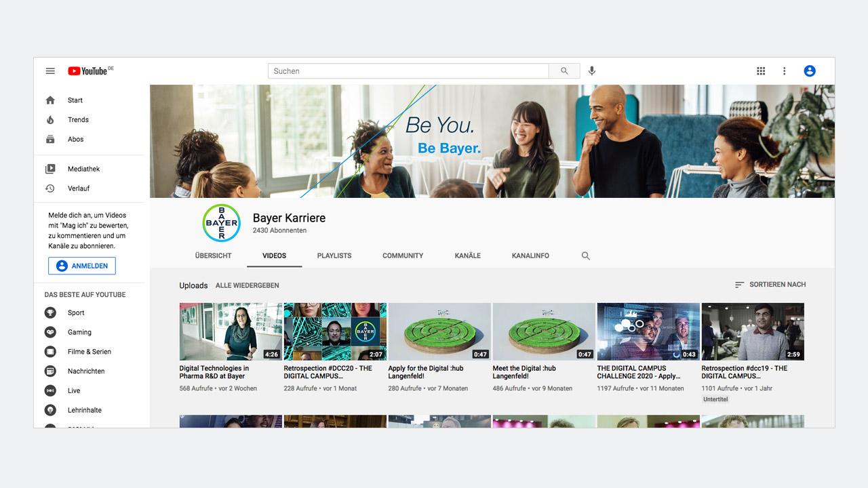This screenshot has height=488, width=868.
Task: Click the Mediathek library icon
Action: pos(50,169)
